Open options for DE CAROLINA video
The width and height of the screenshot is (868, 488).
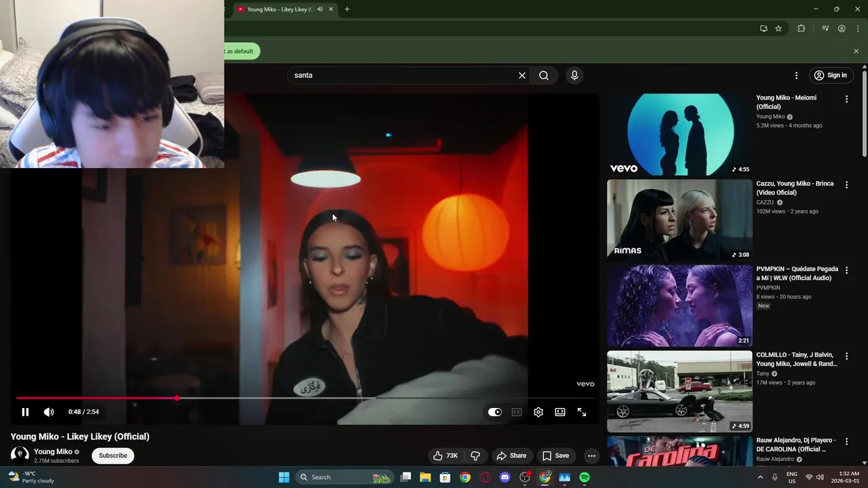846,441
